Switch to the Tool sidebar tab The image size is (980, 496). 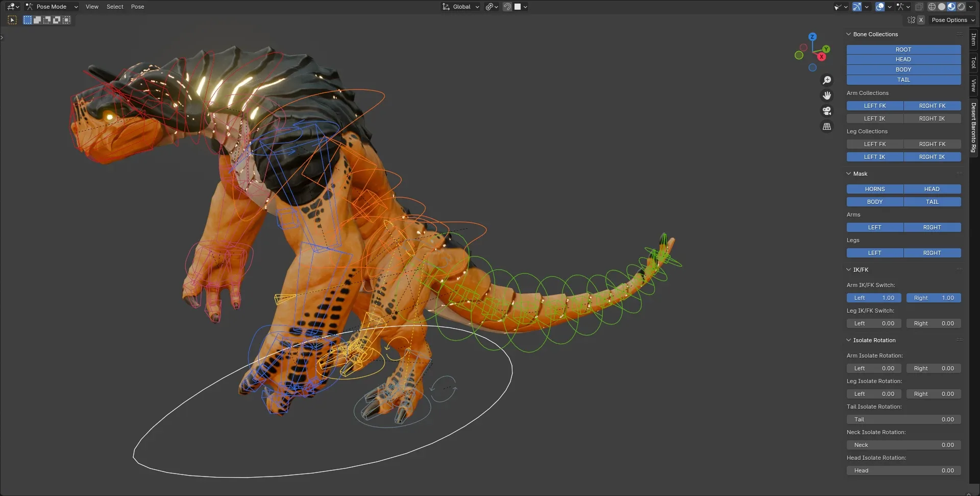(x=973, y=62)
